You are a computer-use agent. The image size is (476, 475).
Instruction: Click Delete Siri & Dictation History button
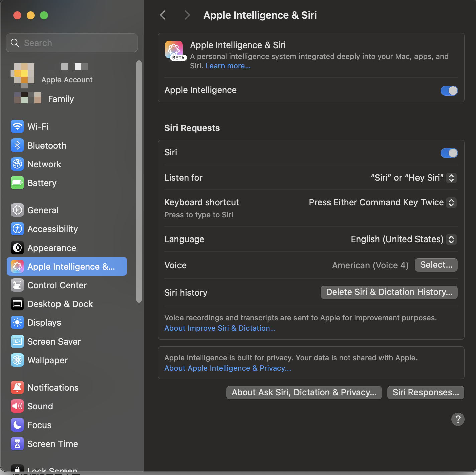389,292
